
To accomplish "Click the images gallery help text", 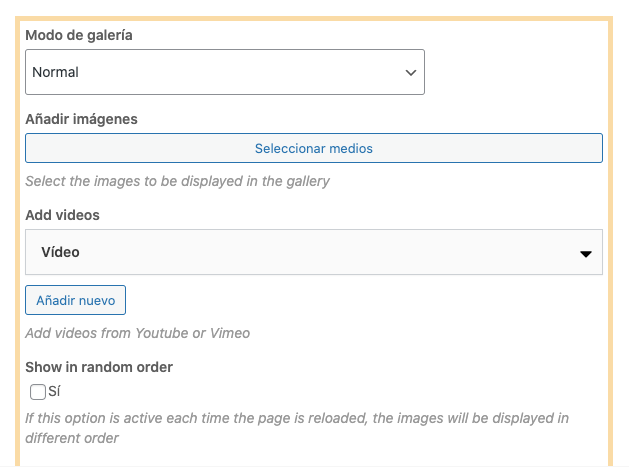I will tap(177, 182).
